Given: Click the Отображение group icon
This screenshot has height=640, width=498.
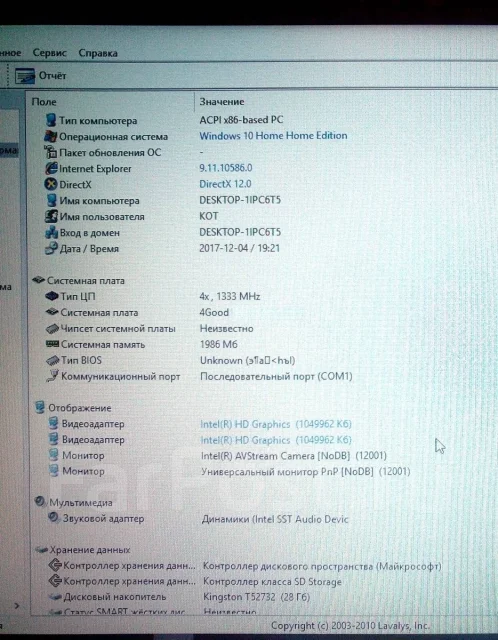Looking at the screenshot, I should (40, 407).
